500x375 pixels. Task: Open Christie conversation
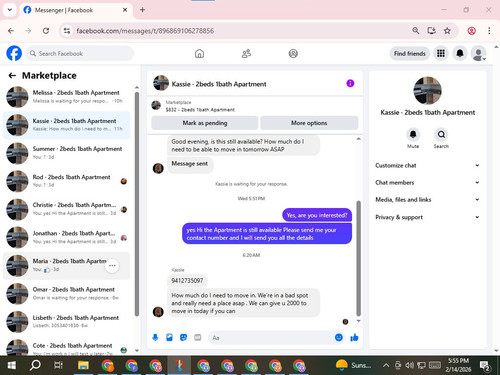click(67, 209)
